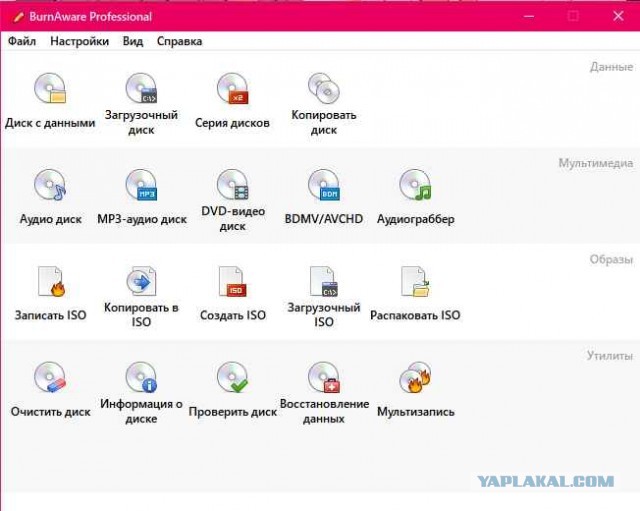640x511 pixels.
Task: Minimize the BurnAware Professional window
Action: [x=529, y=16]
